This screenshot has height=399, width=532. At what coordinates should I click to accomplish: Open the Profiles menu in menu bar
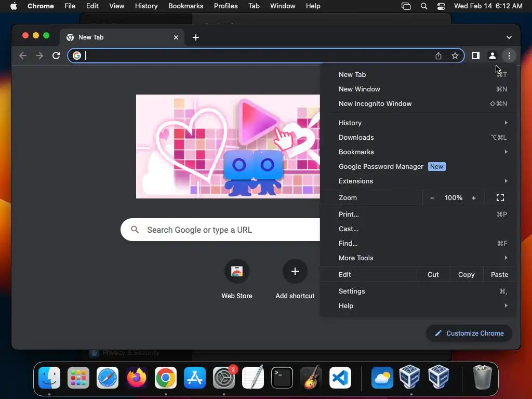point(225,6)
